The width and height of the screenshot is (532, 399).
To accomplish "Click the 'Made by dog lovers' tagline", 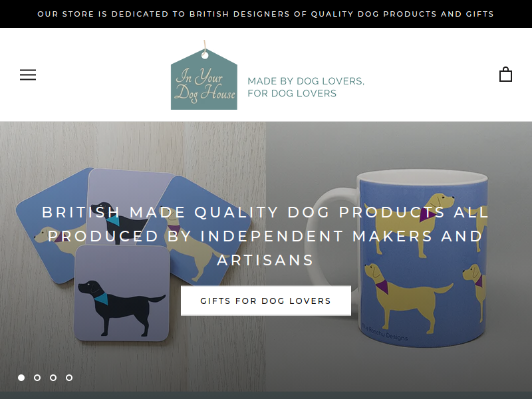I will click(x=306, y=87).
